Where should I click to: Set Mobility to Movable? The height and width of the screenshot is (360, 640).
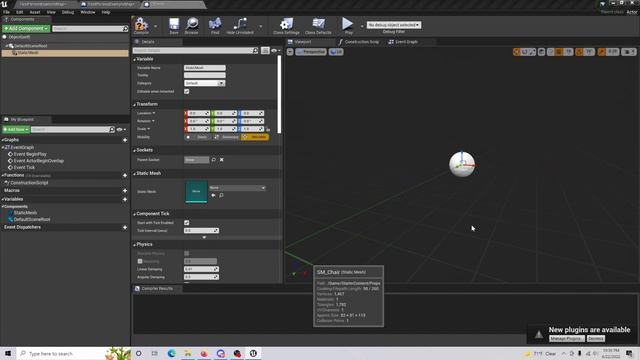pos(255,137)
